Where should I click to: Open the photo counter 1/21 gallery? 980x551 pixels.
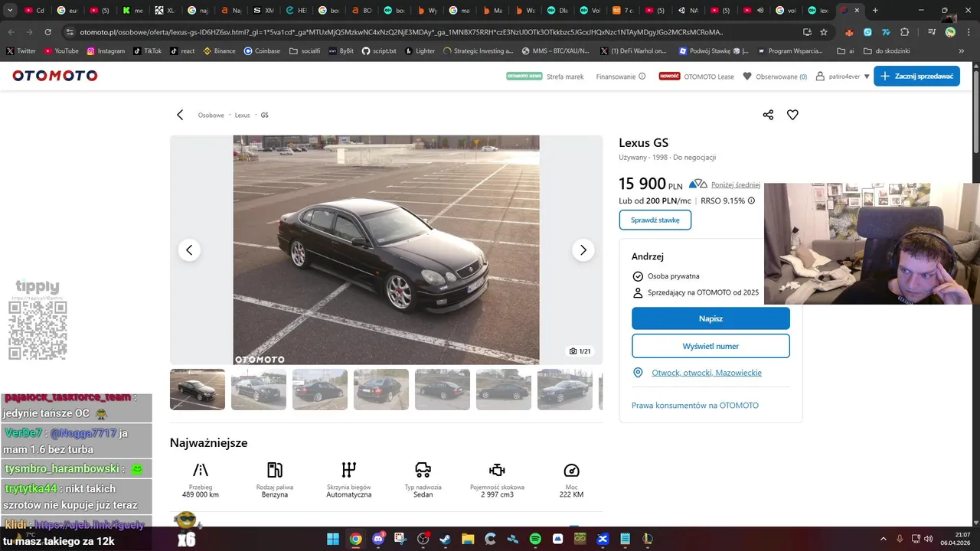(x=580, y=351)
